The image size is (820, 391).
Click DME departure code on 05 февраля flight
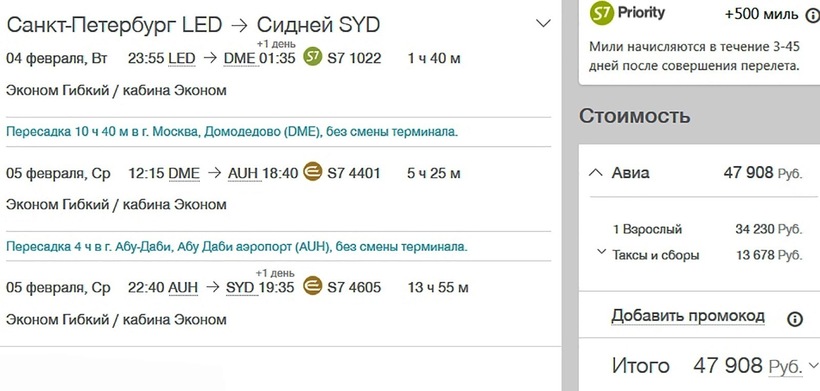click(x=184, y=174)
